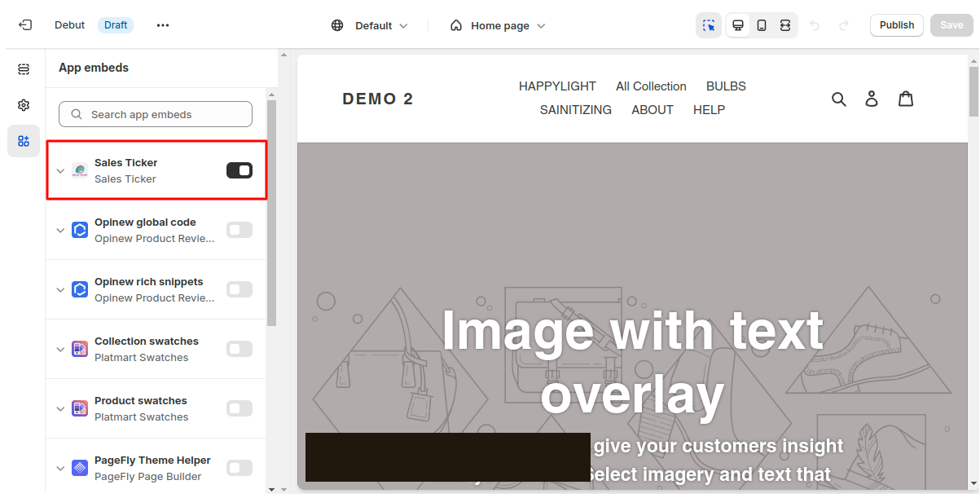Click the Publish button
This screenshot has width=980, height=498.
[897, 25]
